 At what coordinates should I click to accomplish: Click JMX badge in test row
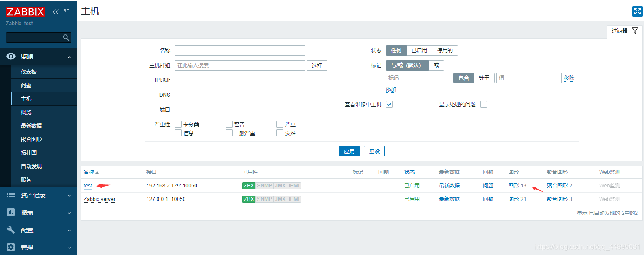point(280,186)
